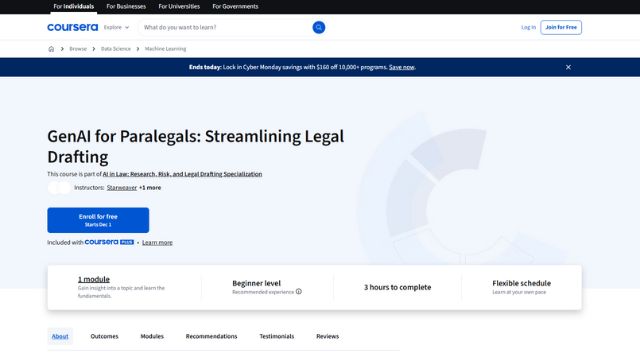Open the '1 module' link
Image resolution: width=640 pixels, height=360 pixels.
(94, 279)
